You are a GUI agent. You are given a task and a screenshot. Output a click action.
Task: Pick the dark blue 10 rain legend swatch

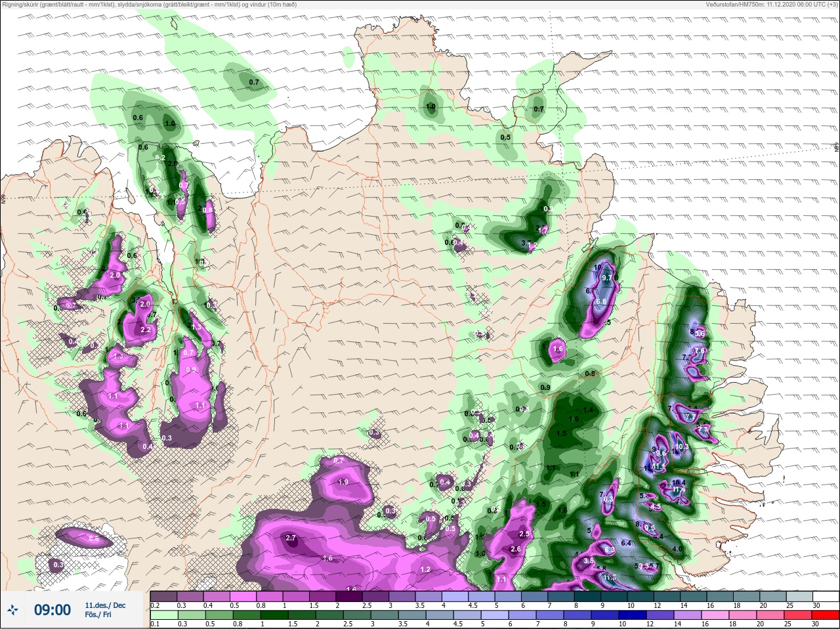[x=633, y=616]
